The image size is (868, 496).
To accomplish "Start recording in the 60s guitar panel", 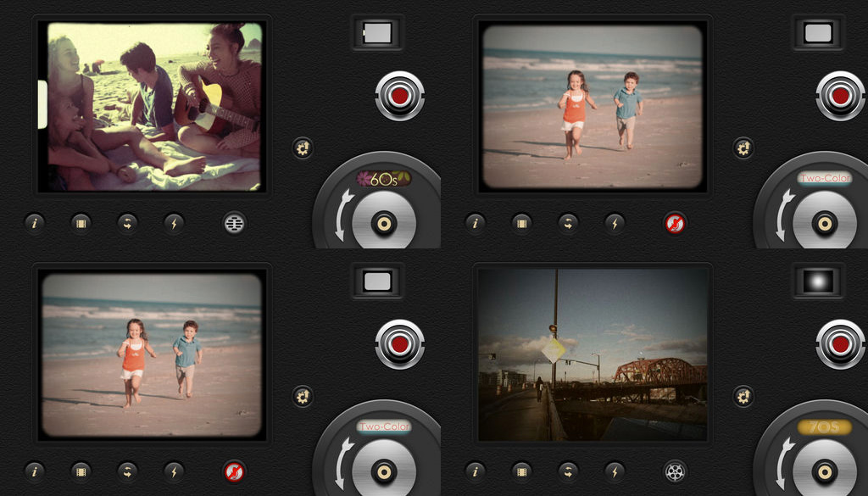I will pyautogui.click(x=400, y=96).
